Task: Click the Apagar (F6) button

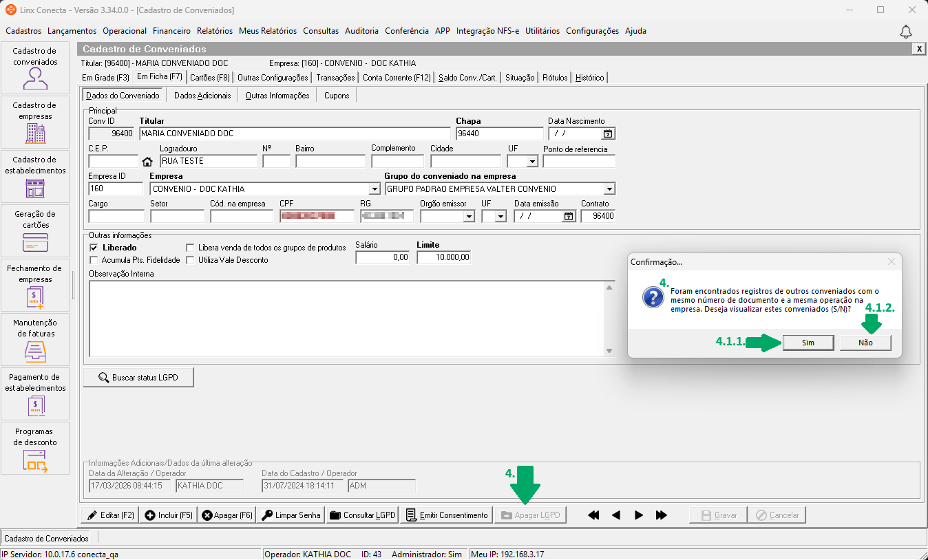Action: (x=226, y=515)
